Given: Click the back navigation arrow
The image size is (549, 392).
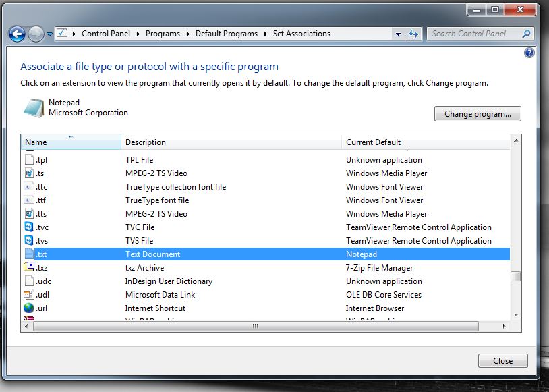Looking at the screenshot, I should (x=18, y=34).
